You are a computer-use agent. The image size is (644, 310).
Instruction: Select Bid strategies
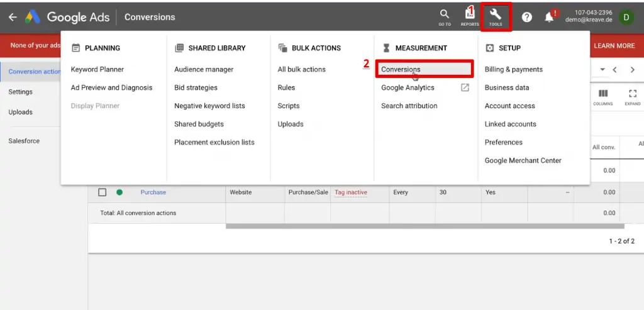click(x=196, y=87)
